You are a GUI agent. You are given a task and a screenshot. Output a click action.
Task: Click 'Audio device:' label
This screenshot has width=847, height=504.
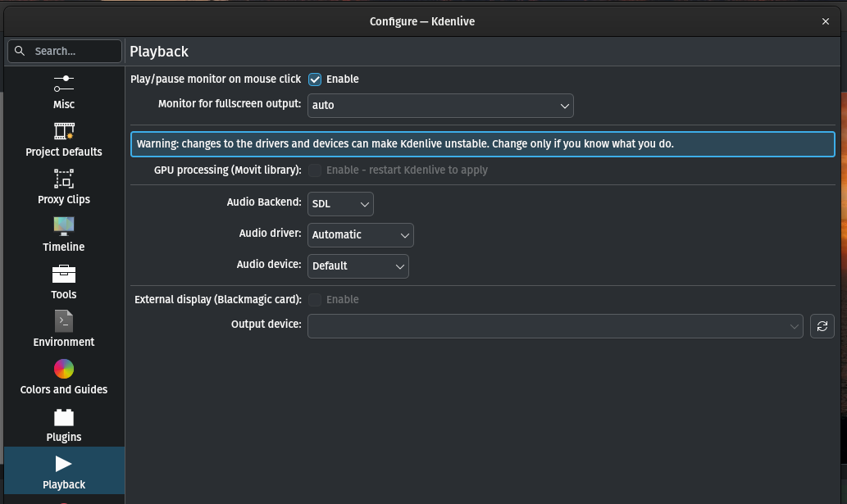[x=269, y=265]
